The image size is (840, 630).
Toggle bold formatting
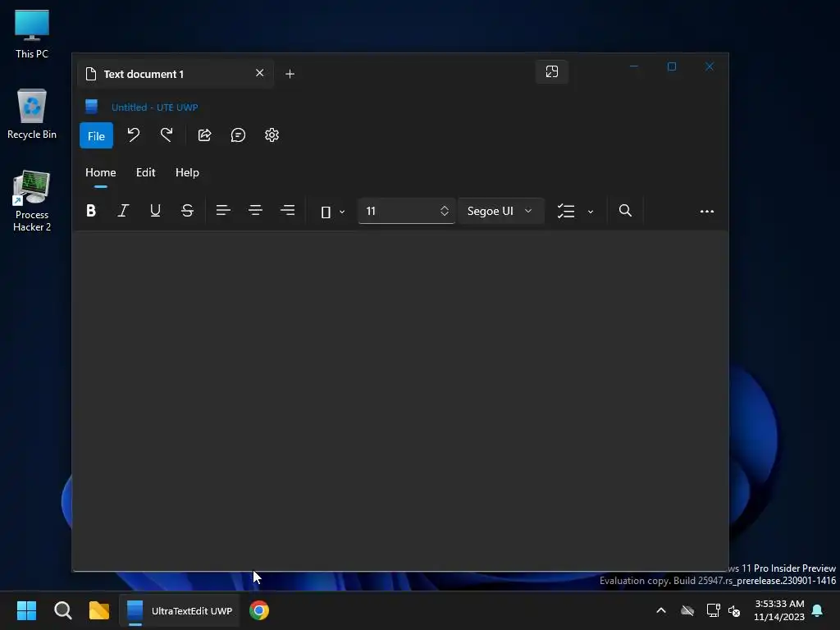click(91, 211)
